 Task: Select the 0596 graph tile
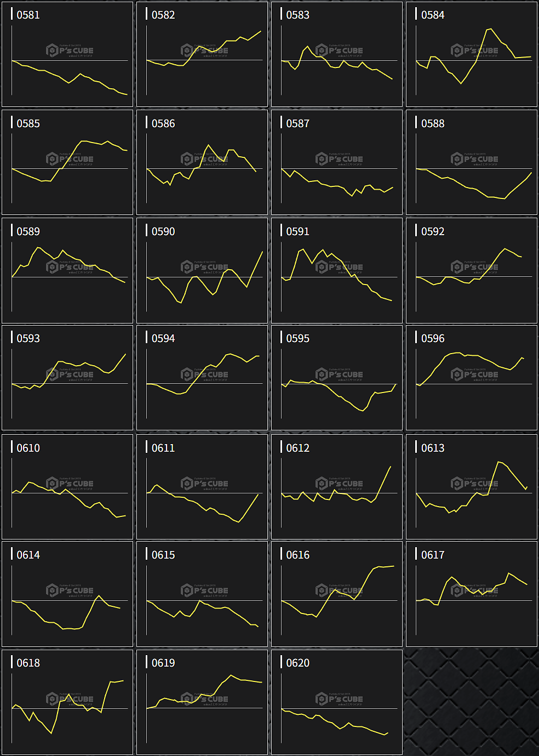tap(472, 378)
